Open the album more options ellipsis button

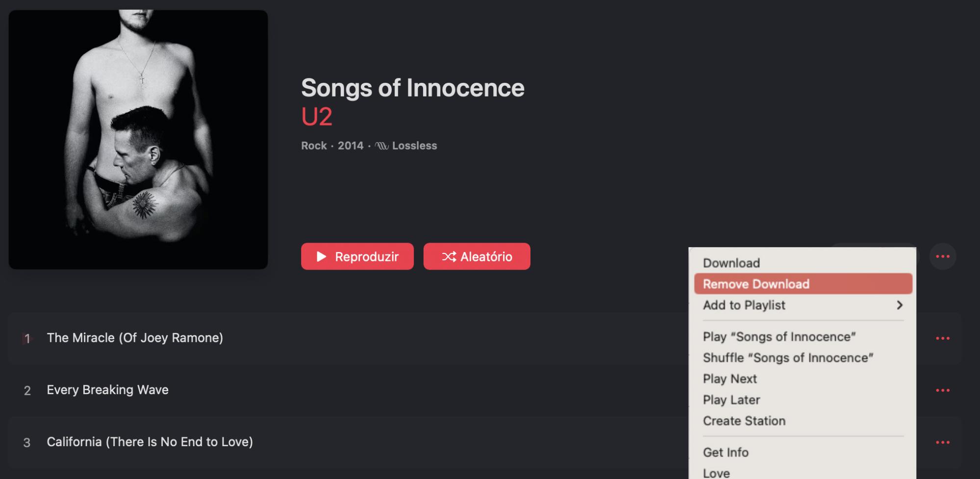pos(942,256)
